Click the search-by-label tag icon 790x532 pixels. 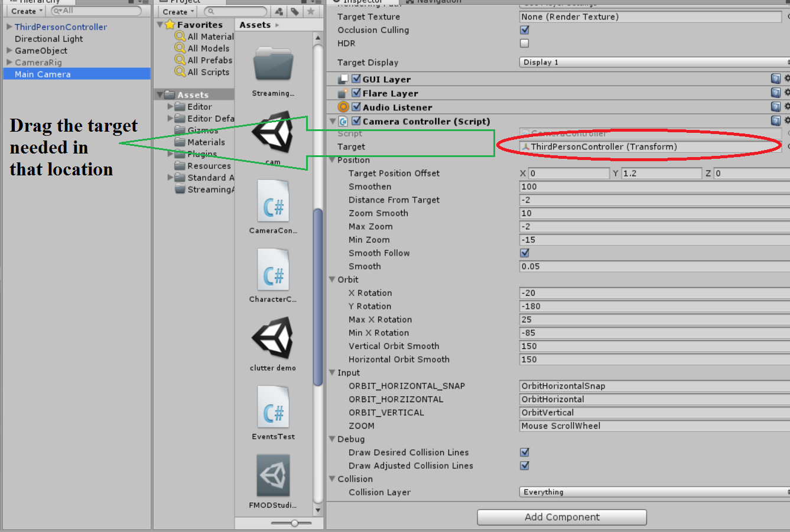(x=295, y=11)
